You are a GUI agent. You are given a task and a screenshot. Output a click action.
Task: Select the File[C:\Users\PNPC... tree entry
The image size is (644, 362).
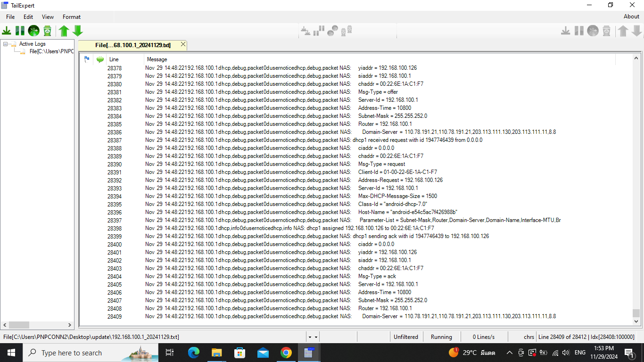51,51
